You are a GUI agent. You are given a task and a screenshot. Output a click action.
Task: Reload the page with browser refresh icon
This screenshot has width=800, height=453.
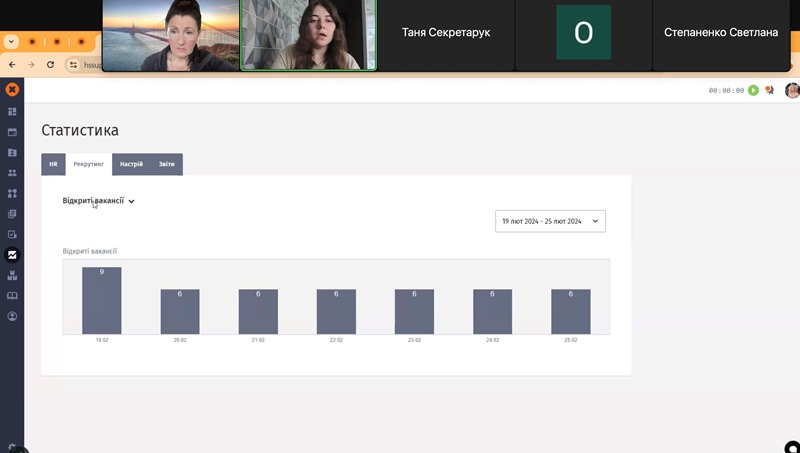(50, 65)
